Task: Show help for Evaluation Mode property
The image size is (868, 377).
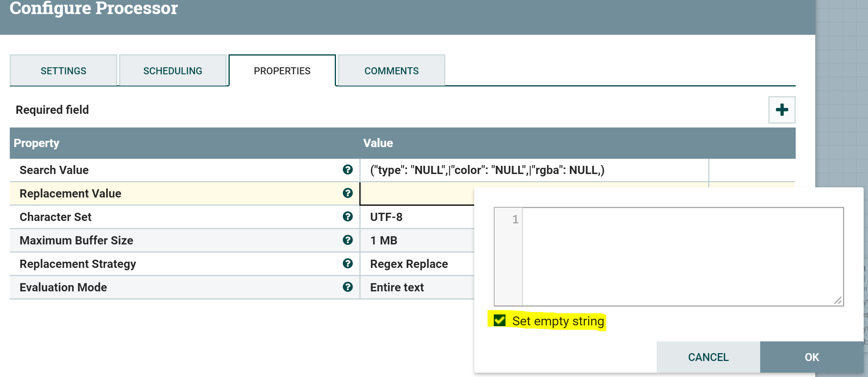Action: click(x=348, y=287)
